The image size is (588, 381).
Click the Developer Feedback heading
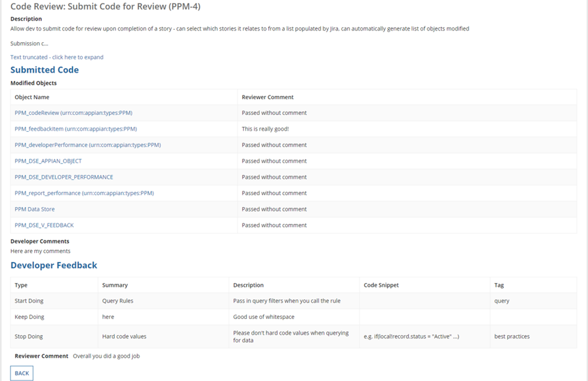pos(54,265)
